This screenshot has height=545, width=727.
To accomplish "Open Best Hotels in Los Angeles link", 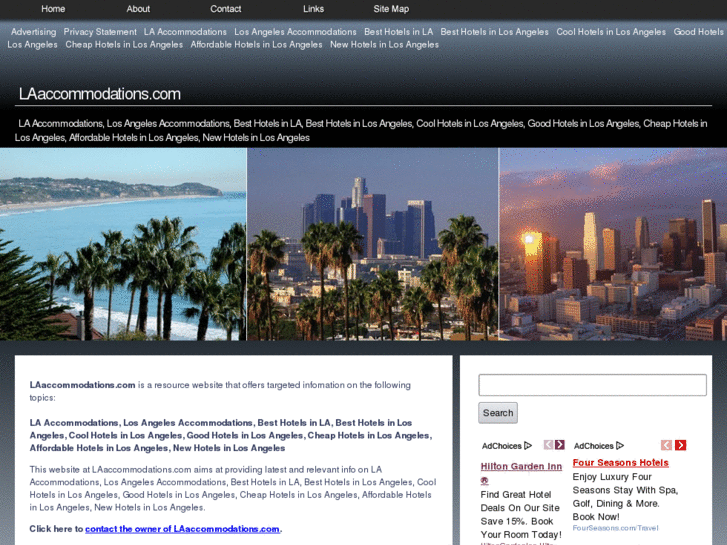I will click(494, 32).
